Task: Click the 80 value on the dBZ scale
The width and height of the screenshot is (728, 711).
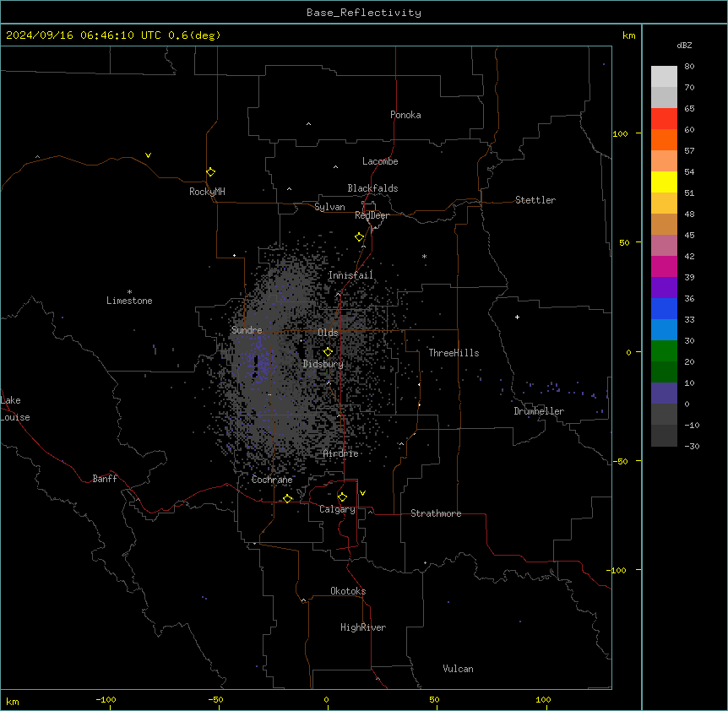Action: point(689,67)
